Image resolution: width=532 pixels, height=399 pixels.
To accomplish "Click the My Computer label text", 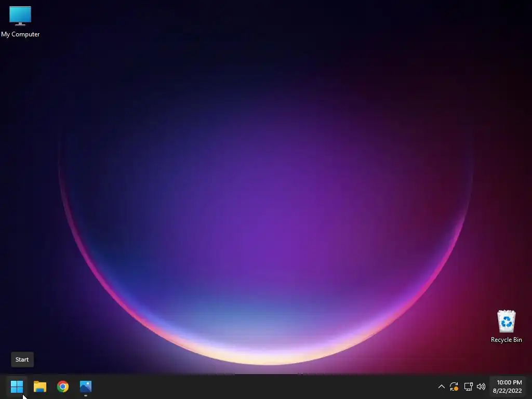I will tap(20, 34).
